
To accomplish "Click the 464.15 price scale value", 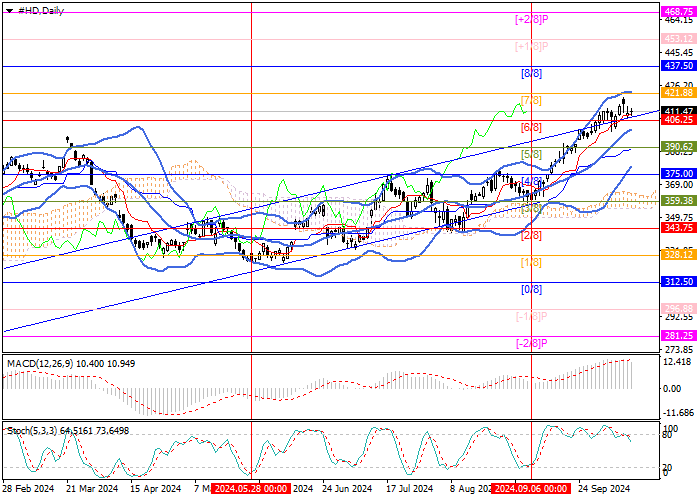I will (x=678, y=20).
